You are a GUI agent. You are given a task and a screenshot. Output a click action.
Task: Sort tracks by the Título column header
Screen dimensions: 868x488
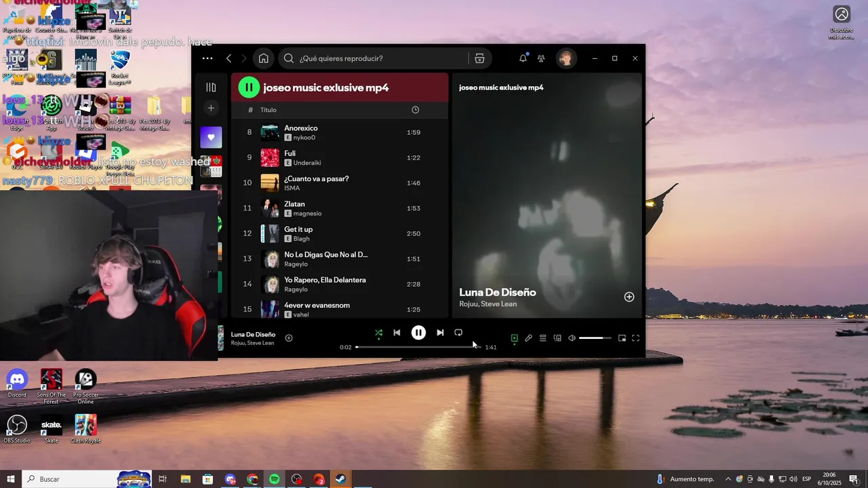tap(269, 110)
